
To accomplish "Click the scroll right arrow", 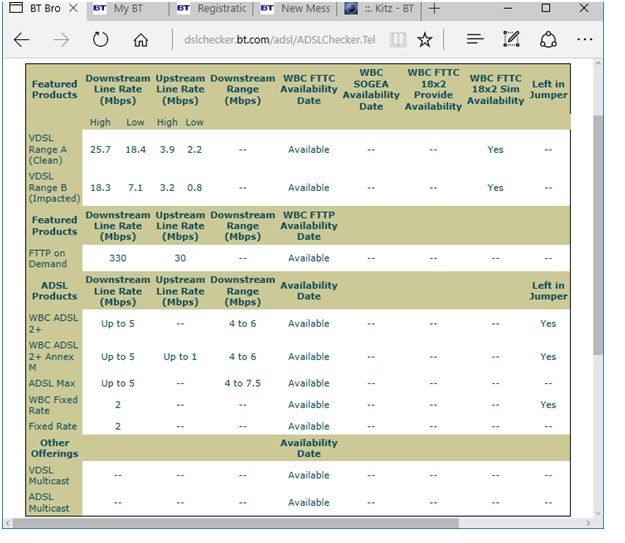I will pyautogui.click(x=588, y=523).
